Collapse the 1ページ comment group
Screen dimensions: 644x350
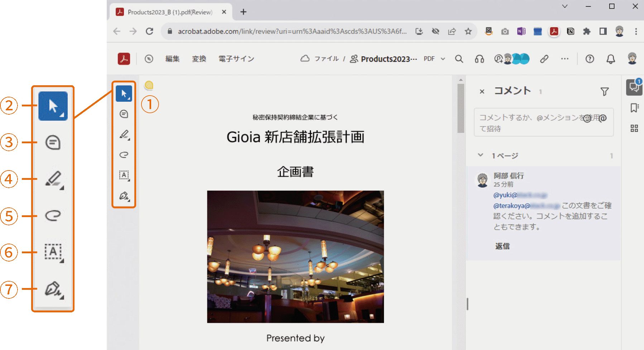pos(481,155)
